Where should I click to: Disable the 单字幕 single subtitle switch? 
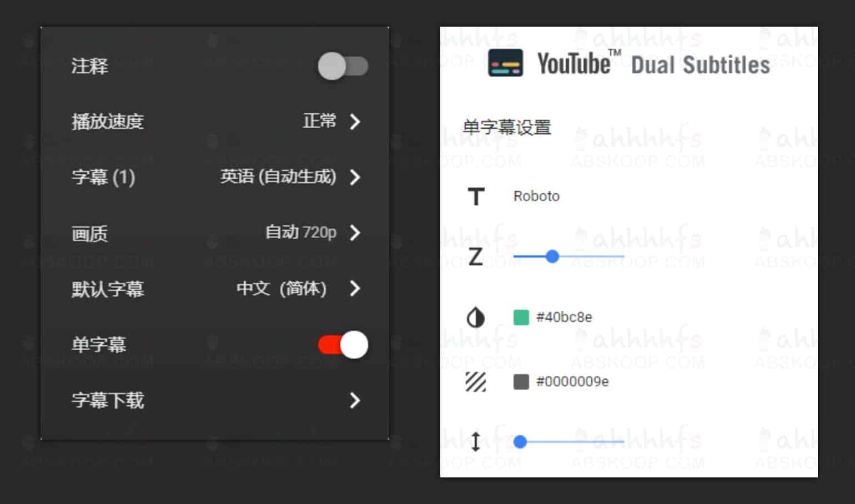(343, 345)
